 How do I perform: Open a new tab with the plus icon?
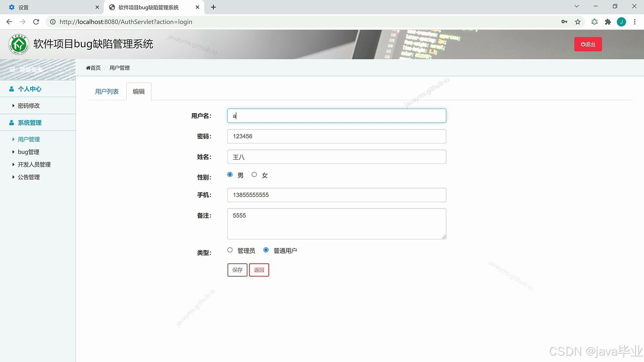213,7
